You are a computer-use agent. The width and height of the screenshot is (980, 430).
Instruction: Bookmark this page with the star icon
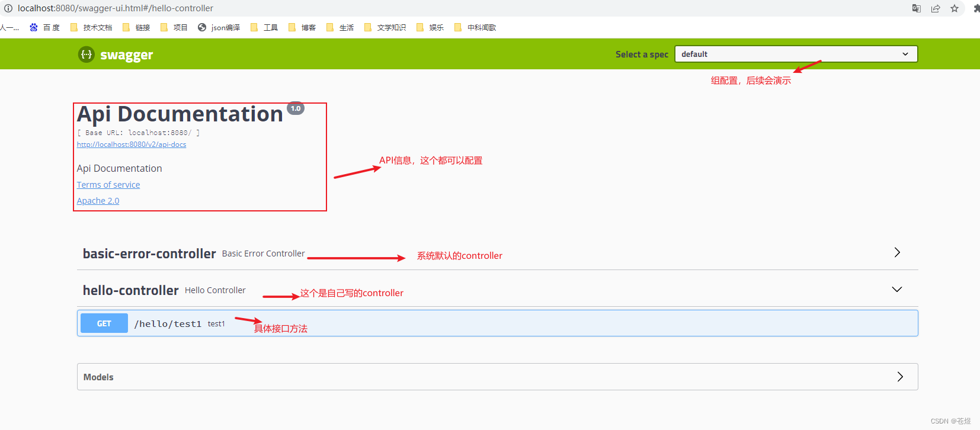coord(955,8)
